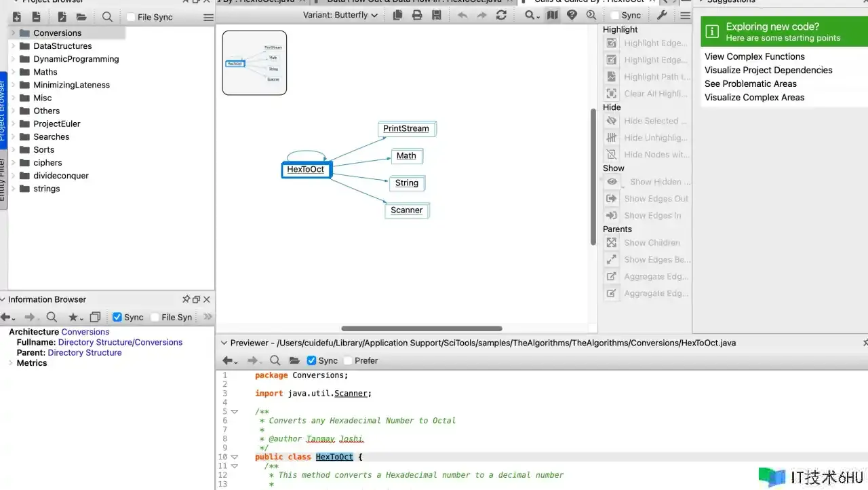868x490 pixels.
Task: Click the open folder icon in Previewer toolbar
Action: point(294,360)
